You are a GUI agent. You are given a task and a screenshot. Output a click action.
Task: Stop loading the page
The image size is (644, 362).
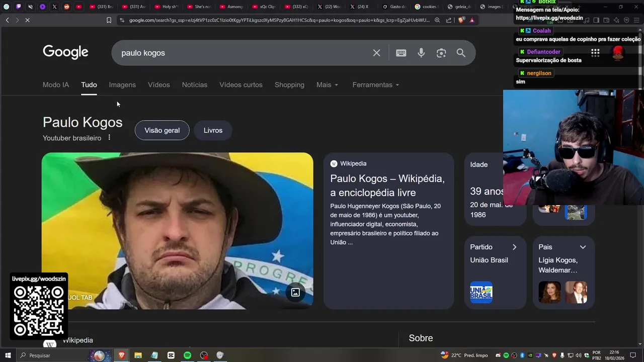tap(28, 20)
